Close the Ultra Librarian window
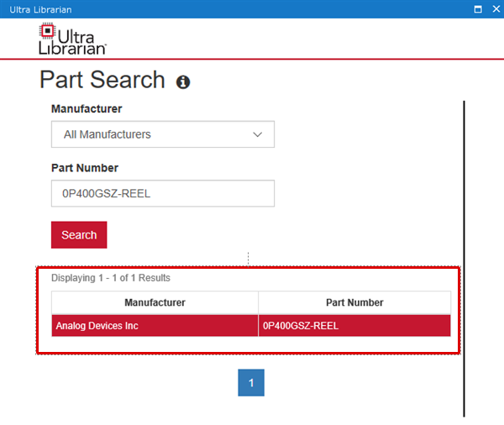The image size is (504, 425). point(496,9)
